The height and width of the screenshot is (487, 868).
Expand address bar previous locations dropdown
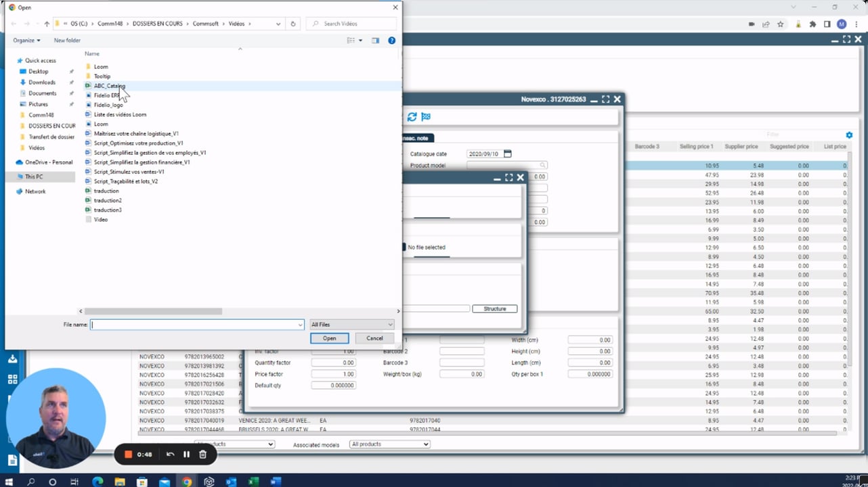point(278,24)
